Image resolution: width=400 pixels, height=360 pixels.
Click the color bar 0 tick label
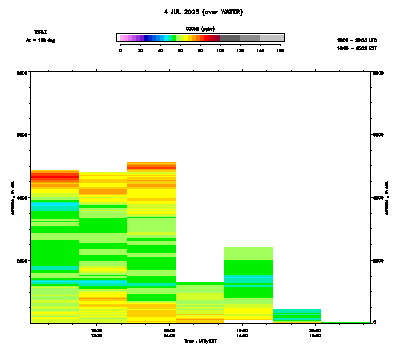(120, 50)
